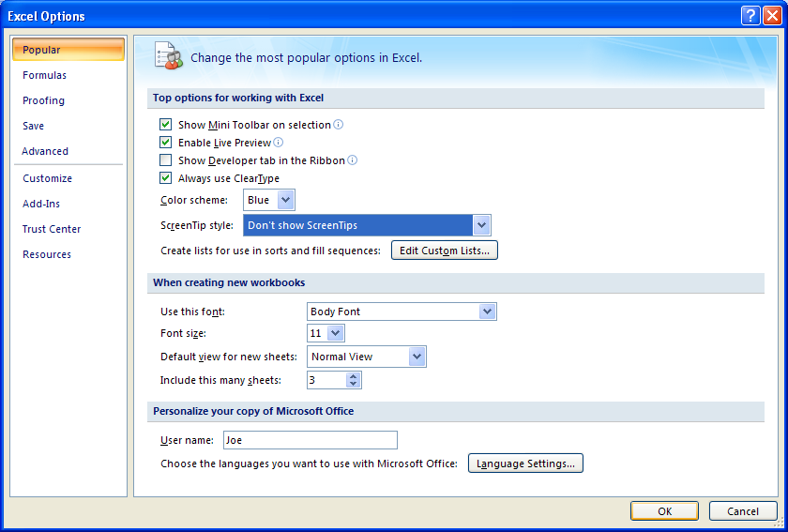788x532 pixels.
Task: Open the Proofing category
Action: 44,100
